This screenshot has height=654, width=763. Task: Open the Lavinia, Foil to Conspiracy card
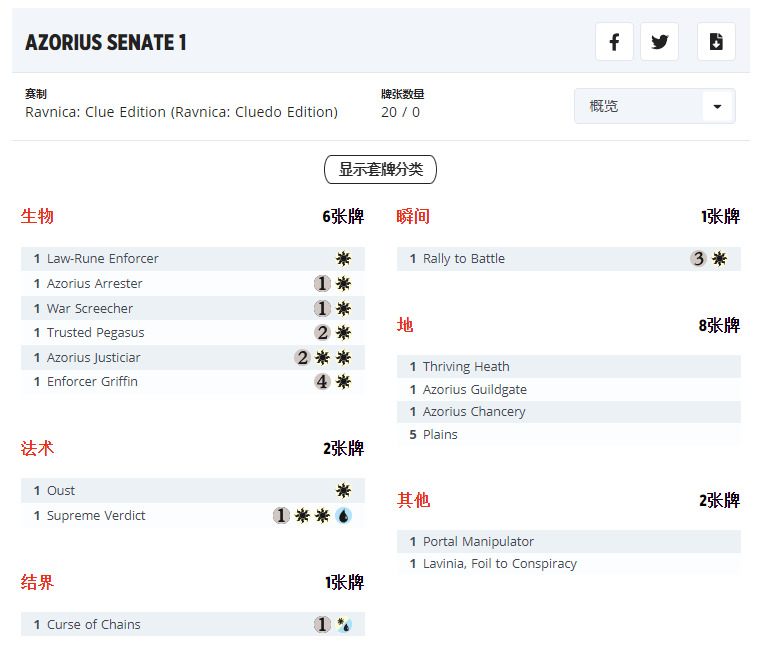[499, 564]
